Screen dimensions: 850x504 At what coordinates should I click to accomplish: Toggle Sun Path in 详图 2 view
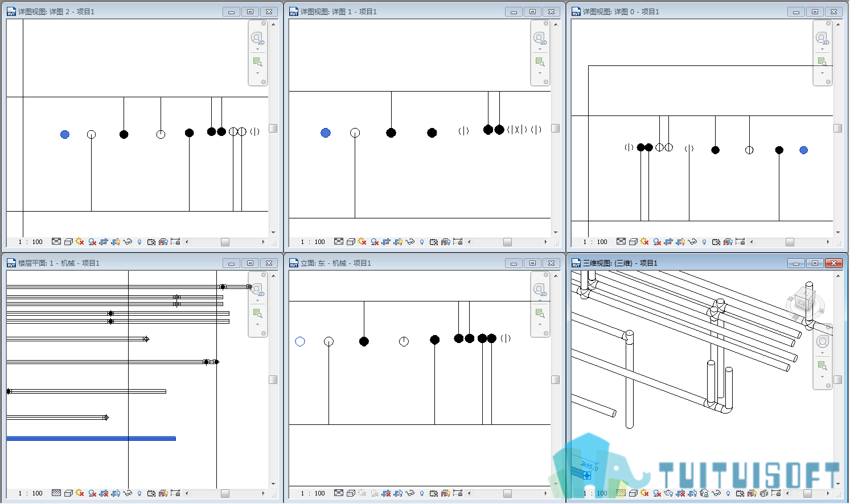tap(80, 242)
